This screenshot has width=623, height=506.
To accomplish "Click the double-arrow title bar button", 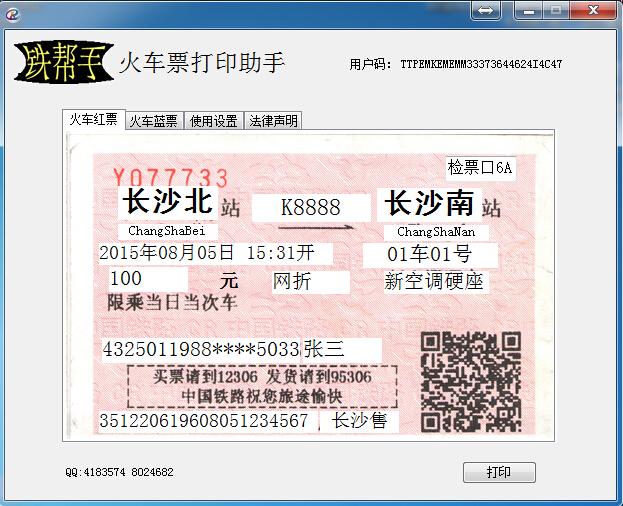I will pos(486,10).
